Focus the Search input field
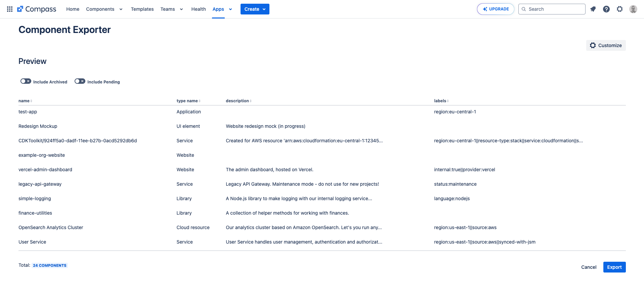Screen dimensions: 644x290 555,9
